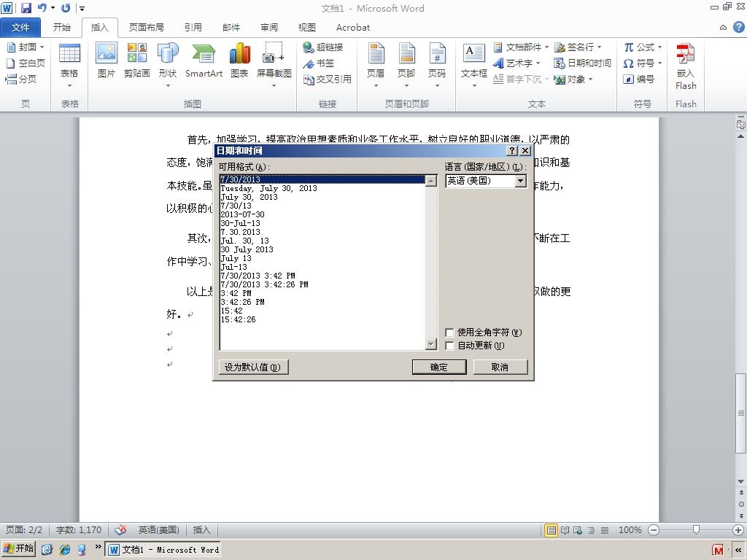Insert a blank page (空白页)
747x560 pixels.
26,63
